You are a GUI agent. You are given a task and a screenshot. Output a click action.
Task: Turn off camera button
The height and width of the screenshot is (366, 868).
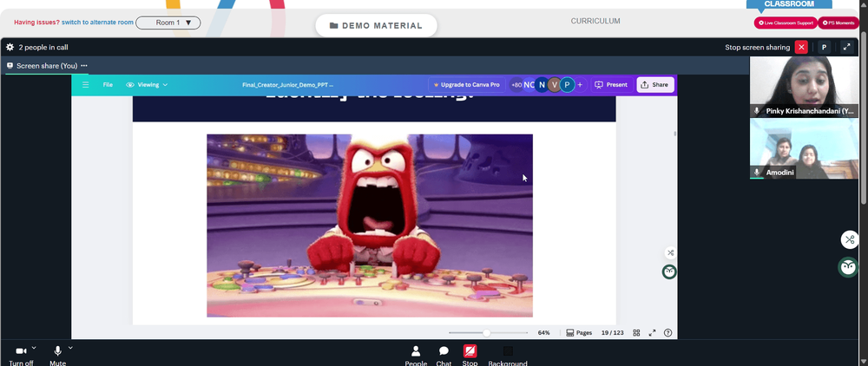(21, 355)
